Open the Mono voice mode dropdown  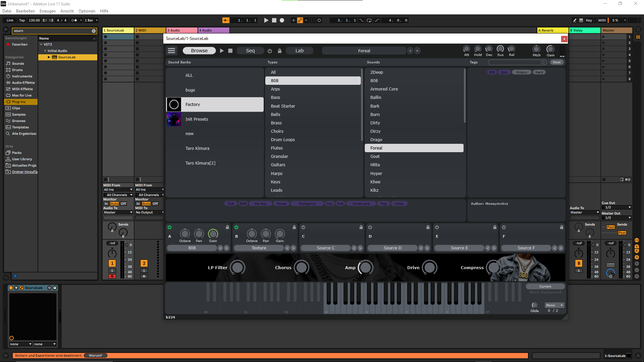(x=554, y=305)
